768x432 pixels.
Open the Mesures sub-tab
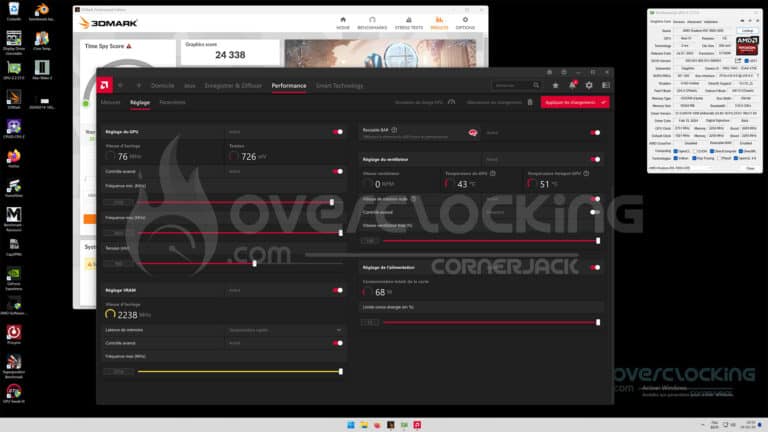[110, 102]
